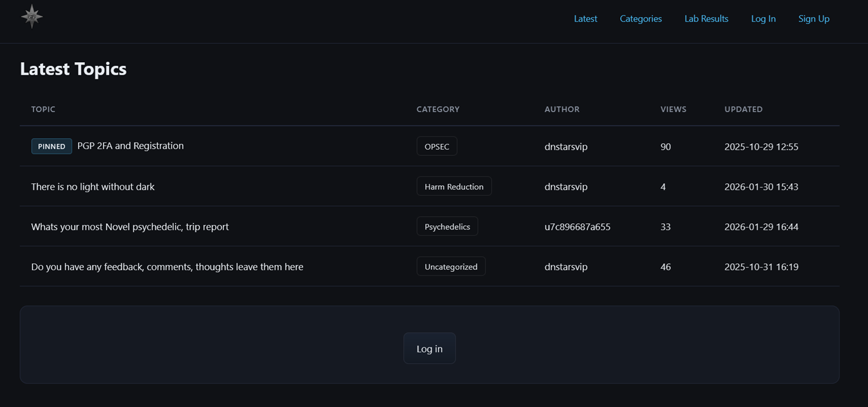Click the Log In link in the navbar
Screen dimensions: 868x407
[763, 18]
